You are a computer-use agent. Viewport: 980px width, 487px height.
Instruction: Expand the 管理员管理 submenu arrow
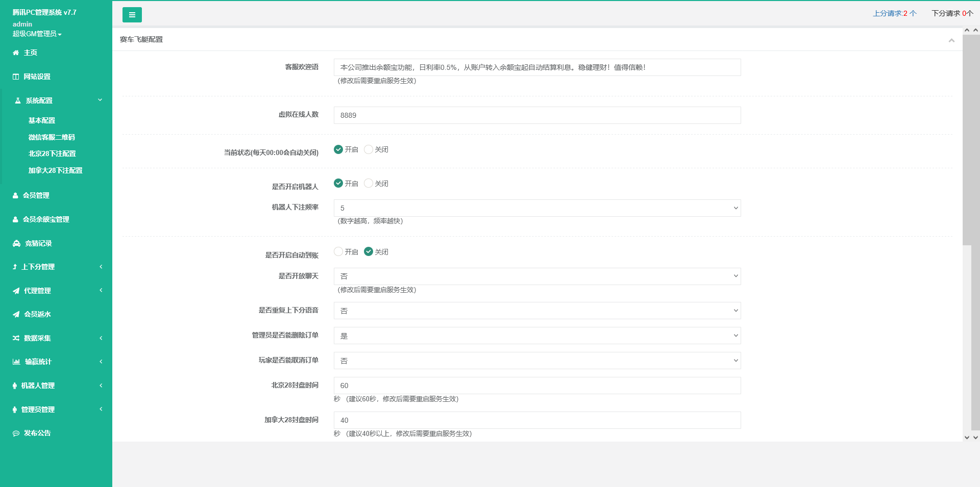[101, 409]
